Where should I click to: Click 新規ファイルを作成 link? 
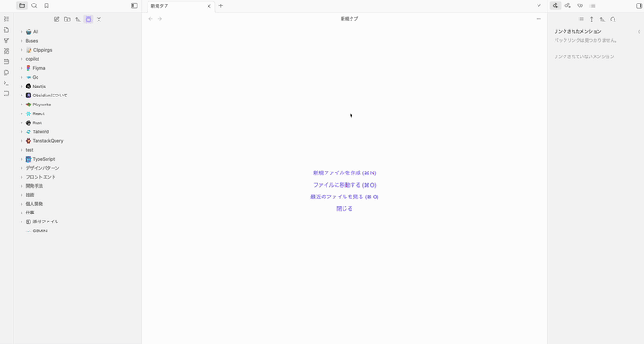[344, 172]
